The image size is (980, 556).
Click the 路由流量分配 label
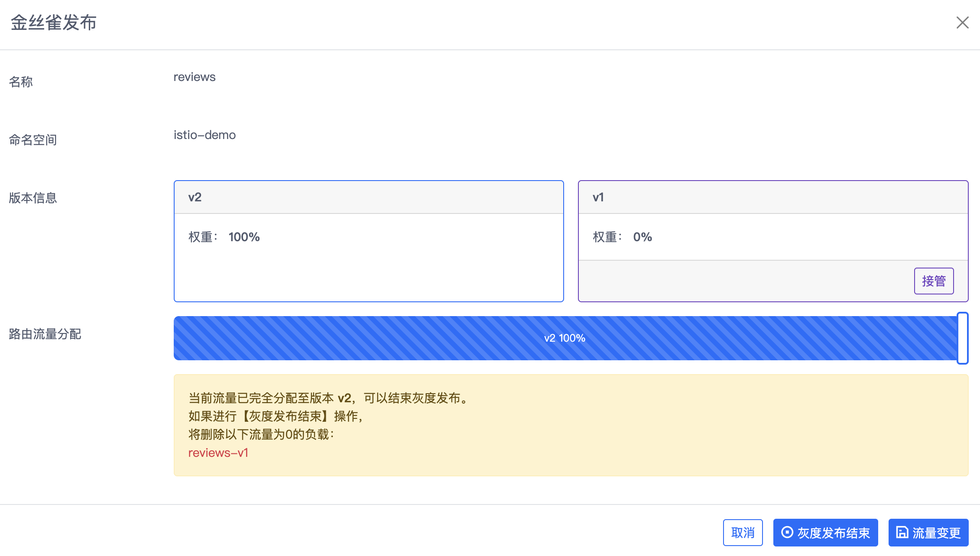coord(45,334)
